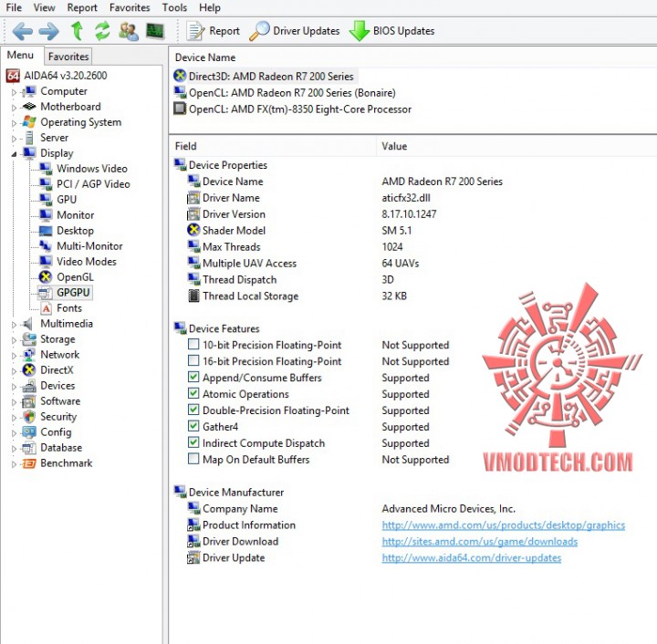Click the Report toolbar button
The image size is (657, 644).
[x=214, y=31]
